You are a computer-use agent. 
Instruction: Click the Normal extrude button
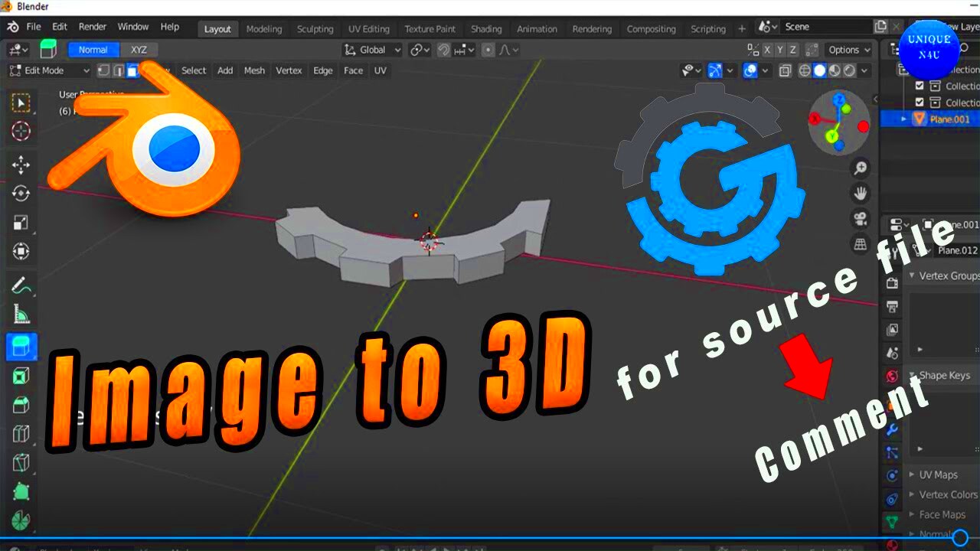pyautogui.click(x=93, y=50)
